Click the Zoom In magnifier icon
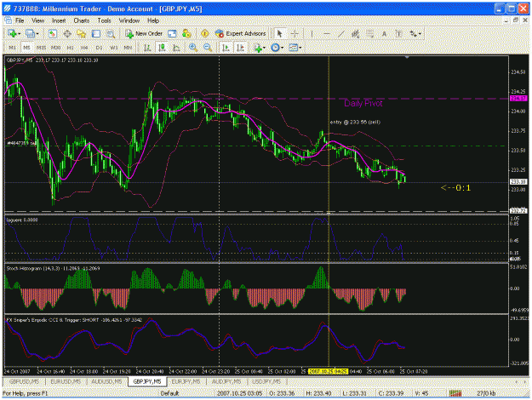Image resolution: width=532 pixels, height=400 pixels. (193, 48)
